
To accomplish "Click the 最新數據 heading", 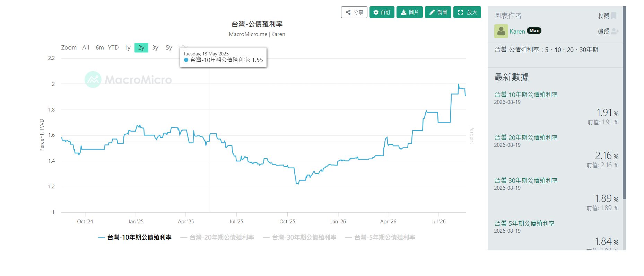I will pos(512,77).
